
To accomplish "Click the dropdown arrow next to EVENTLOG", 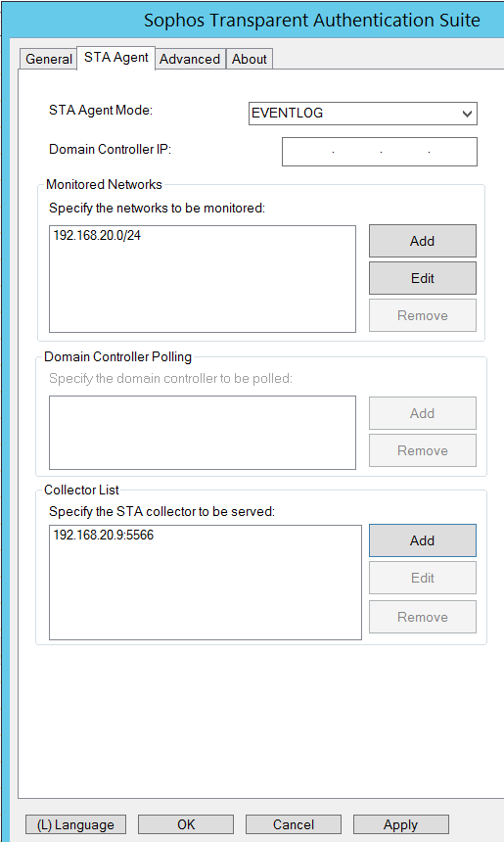I will pos(467,114).
